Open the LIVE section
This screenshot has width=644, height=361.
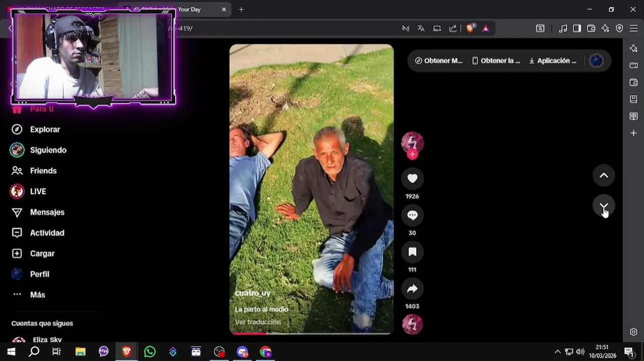28,192
